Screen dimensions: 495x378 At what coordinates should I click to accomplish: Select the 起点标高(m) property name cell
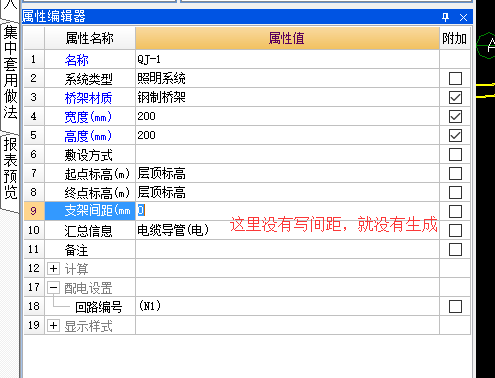click(90, 174)
